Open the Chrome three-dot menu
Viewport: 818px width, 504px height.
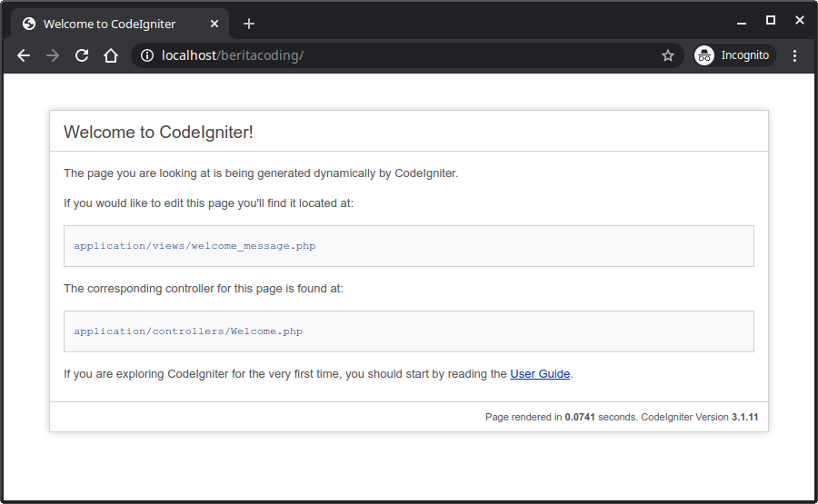coord(794,55)
